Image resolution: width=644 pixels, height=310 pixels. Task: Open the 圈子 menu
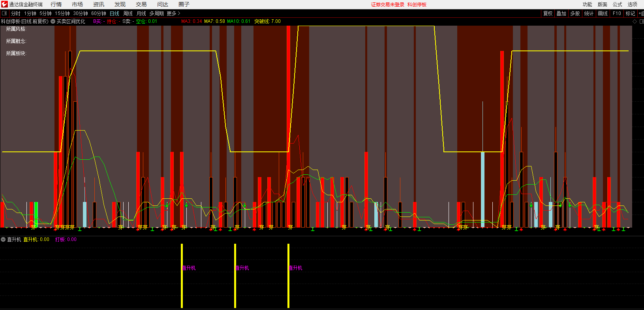coord(184,4)
